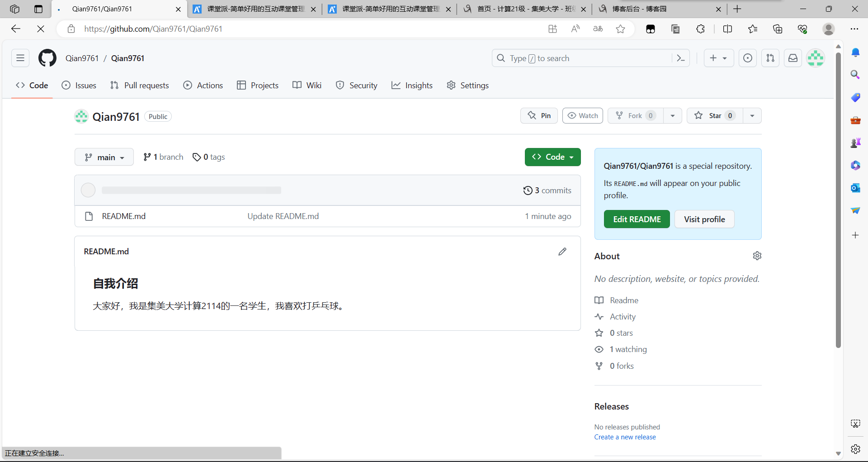Open the Update README.md commit message
The width and height of the screenshot is (868, 462).
283,216
